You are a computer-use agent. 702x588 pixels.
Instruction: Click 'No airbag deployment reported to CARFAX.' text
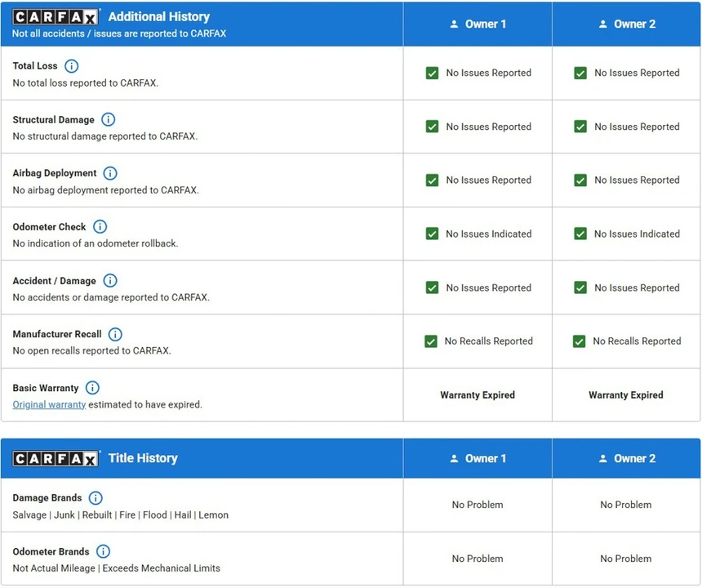[x=105, y=190]
